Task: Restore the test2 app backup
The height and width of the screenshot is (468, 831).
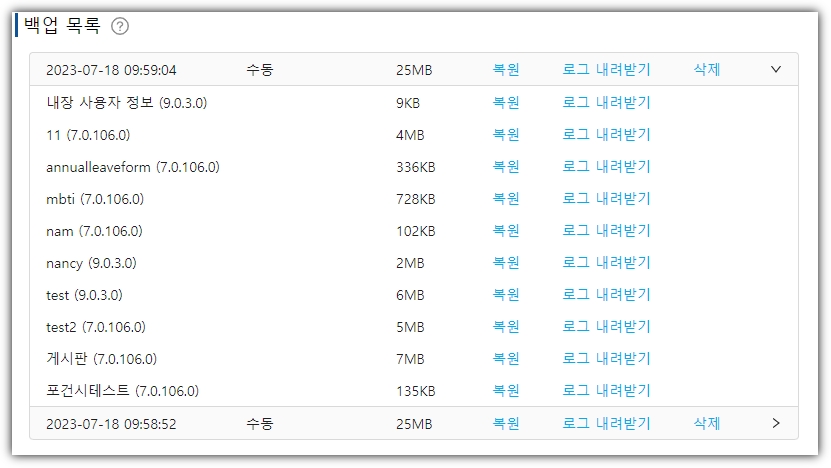Action: tap(506, 327)
